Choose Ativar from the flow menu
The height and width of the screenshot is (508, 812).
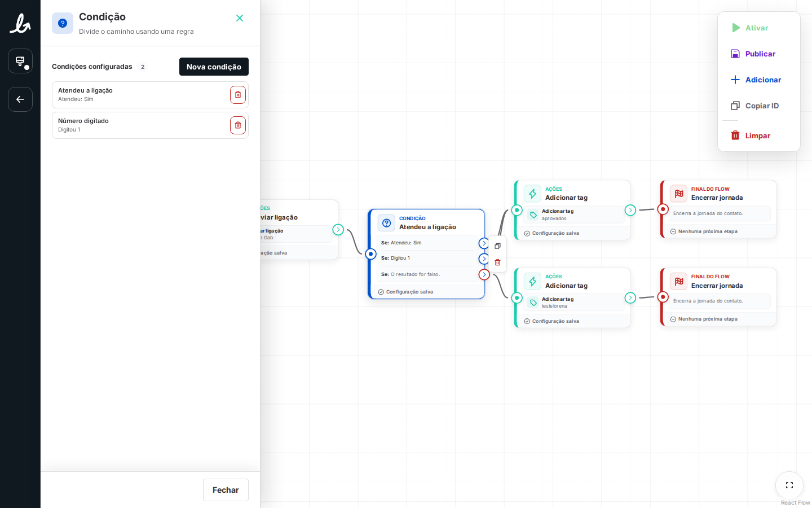coord(759,28)
